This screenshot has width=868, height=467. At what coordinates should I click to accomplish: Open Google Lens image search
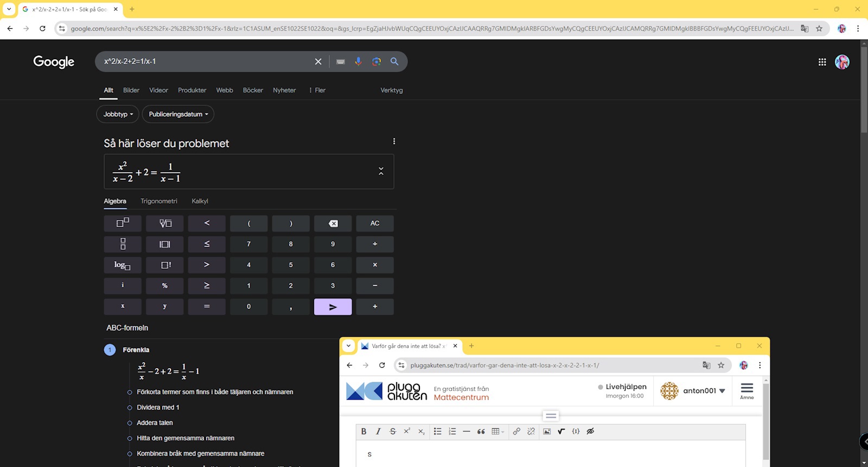376,62
